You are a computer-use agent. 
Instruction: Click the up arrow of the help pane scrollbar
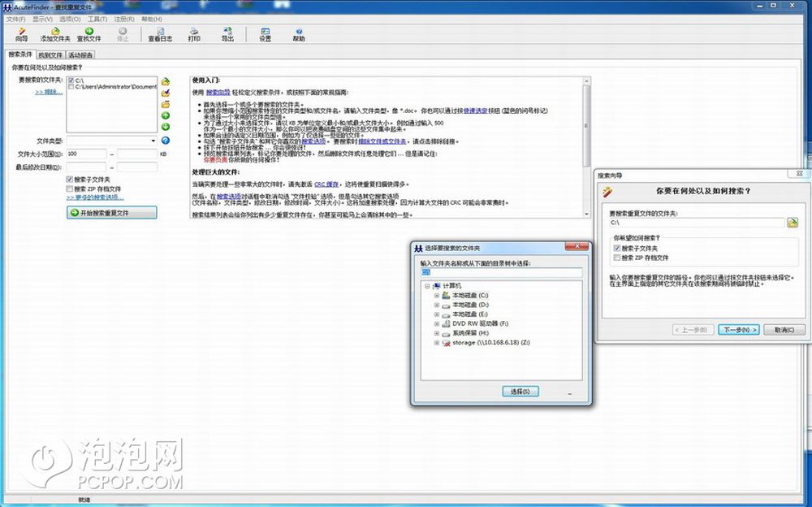coord(586,81)
